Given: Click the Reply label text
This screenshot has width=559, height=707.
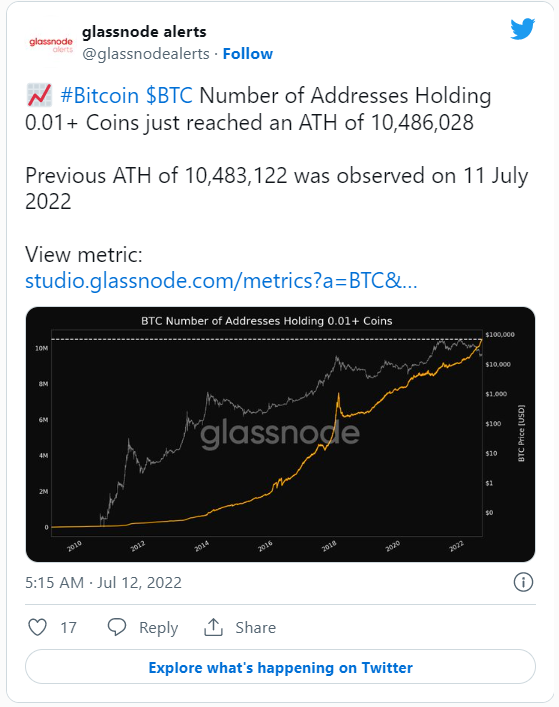Looking at the screenshot, I should (x=159, y=628).
